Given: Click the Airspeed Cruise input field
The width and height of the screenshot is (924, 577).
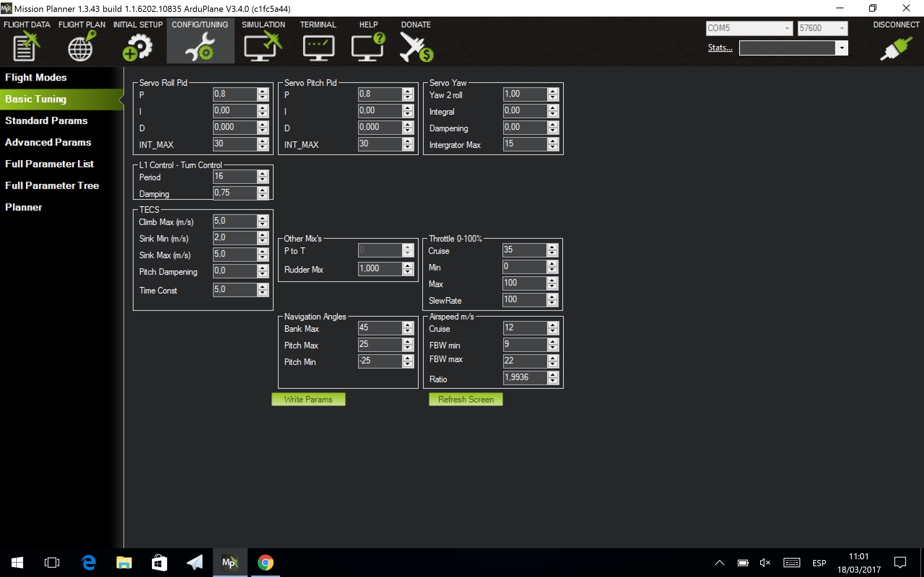Looking at the screenshot, I should (524, 327).
